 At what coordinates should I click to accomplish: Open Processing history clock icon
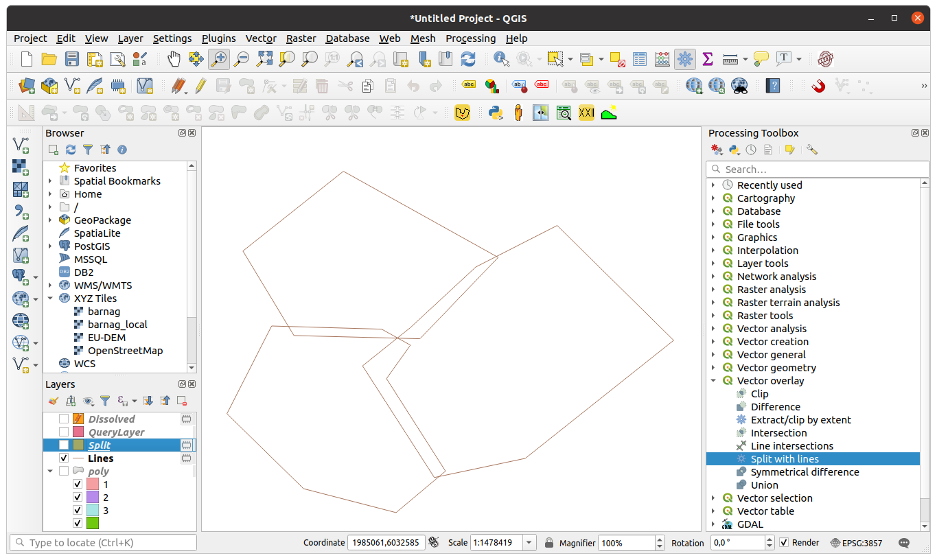point(751,150)
